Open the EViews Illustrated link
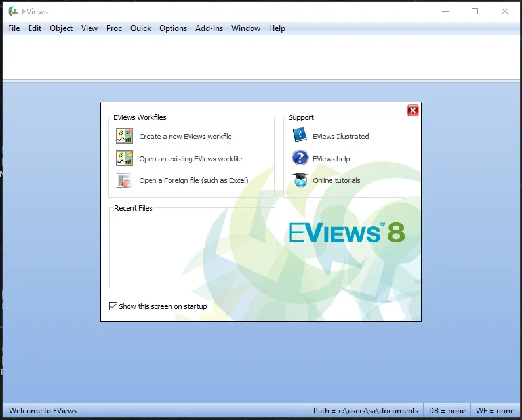Screen dimensions: 522x420 coord(340,136)
